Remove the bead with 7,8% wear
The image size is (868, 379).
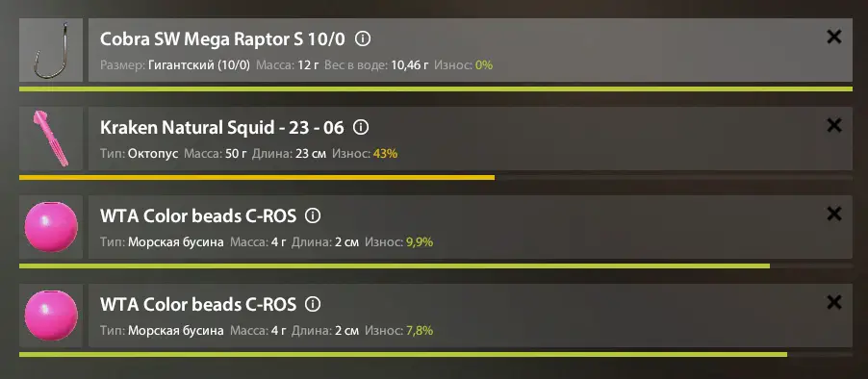833,302
